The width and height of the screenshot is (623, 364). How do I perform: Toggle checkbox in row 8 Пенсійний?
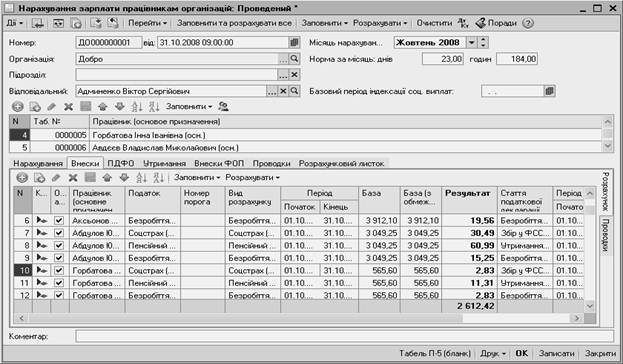click(x=59, y=245)
